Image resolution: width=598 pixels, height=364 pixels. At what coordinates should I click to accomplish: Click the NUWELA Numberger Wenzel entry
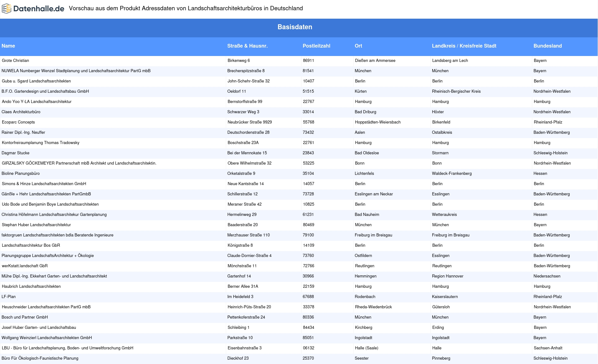point(76,71)
